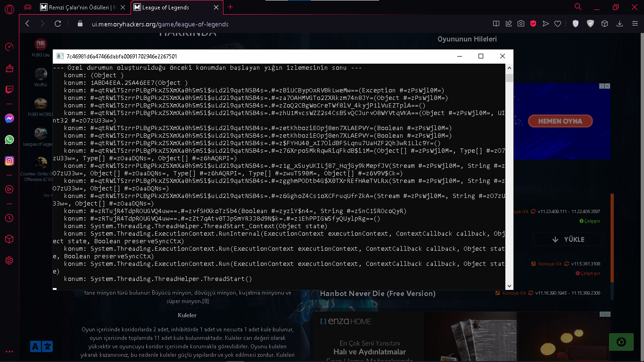Close the top ad with X

click(x=608, y=86)
